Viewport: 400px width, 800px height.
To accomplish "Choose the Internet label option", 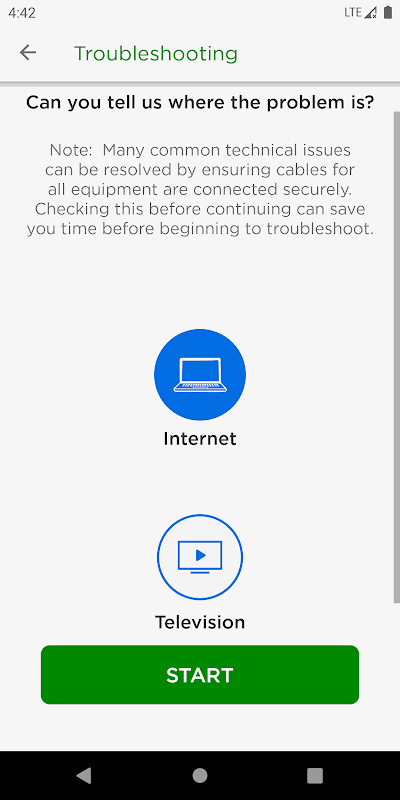I will [x=200, y=439].
